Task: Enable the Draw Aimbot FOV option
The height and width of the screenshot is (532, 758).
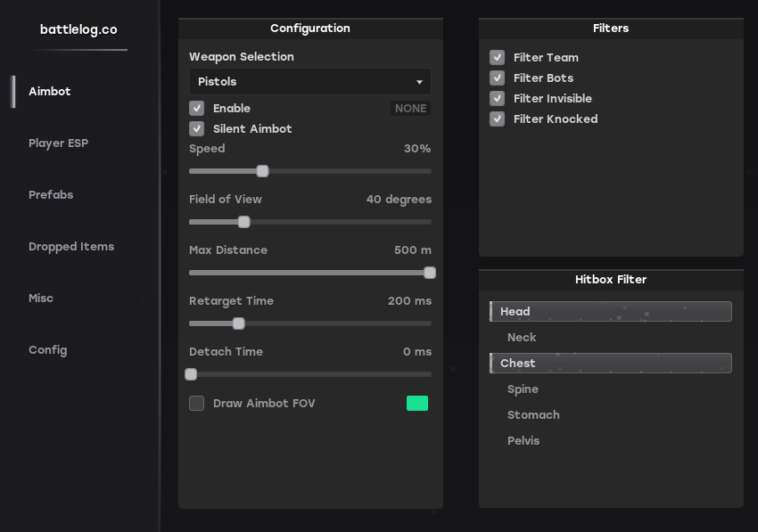Action: click(197, 403)
